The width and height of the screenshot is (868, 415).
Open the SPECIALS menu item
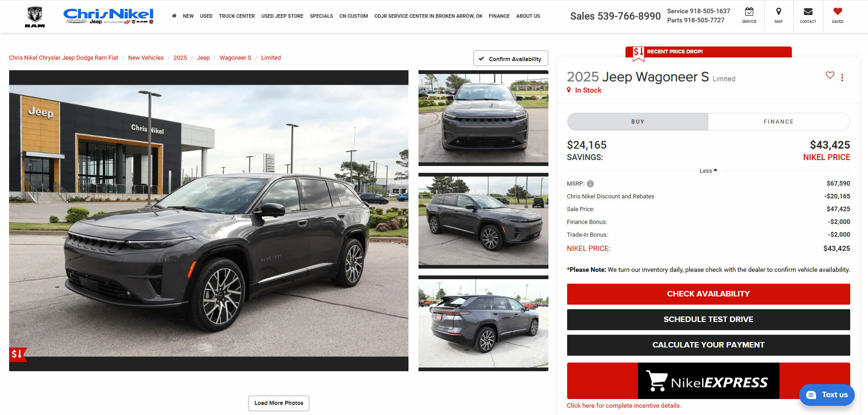click(321, 16)
